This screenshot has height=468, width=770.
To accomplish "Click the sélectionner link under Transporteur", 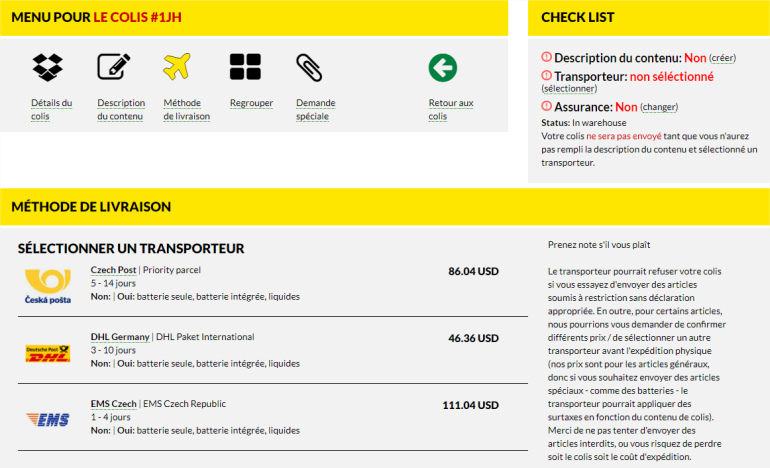I will (x=569, y=88).
